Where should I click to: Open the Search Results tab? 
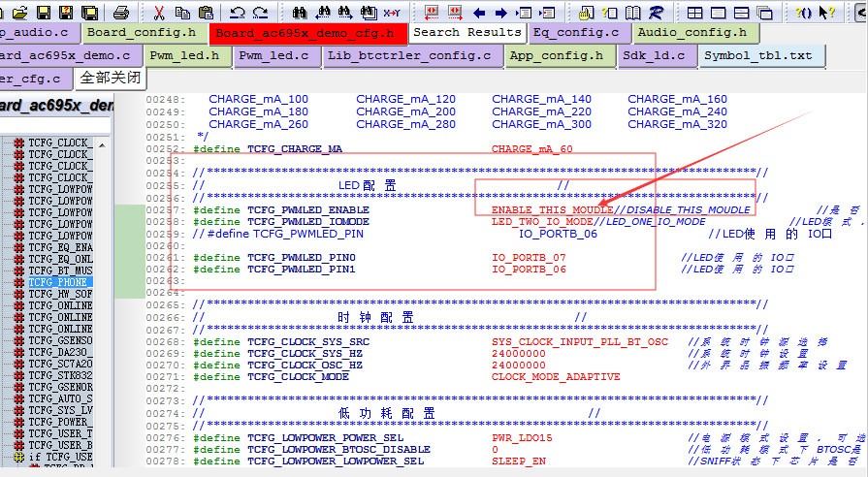467,33
